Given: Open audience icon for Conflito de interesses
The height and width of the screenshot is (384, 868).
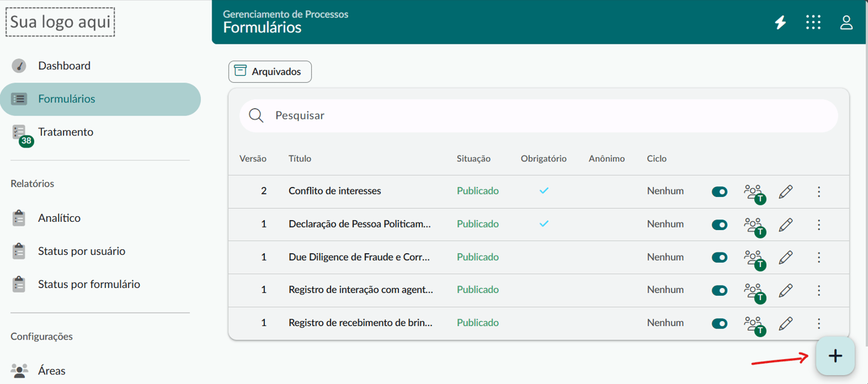Looking at the screenshot, I should tap(755, 193).
